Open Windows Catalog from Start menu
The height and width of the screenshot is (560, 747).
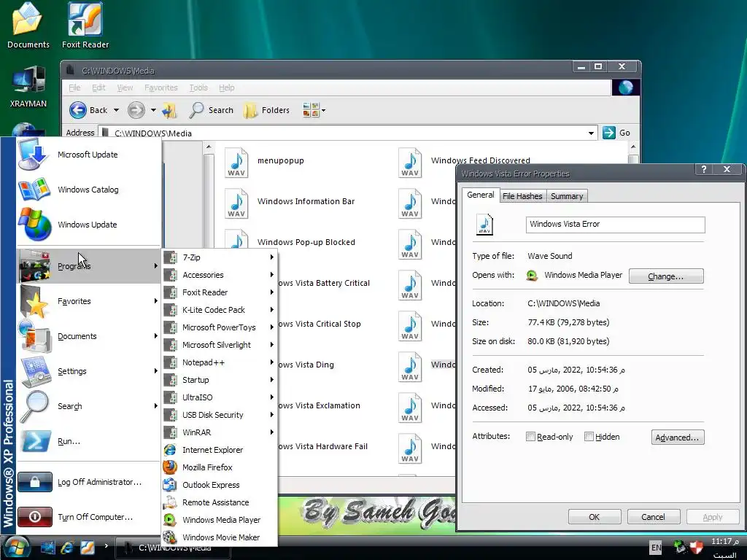(x=88, y=190)
